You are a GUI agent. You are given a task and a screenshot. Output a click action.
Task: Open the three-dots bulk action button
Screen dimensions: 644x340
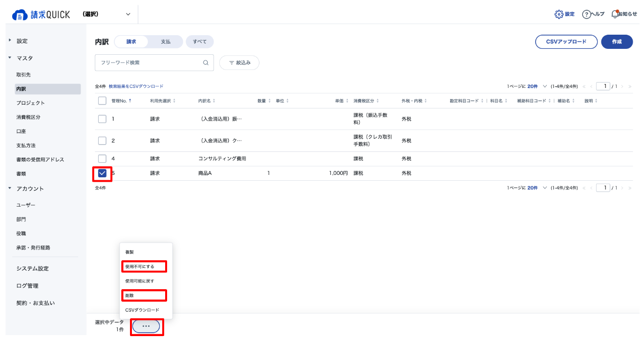146,326
